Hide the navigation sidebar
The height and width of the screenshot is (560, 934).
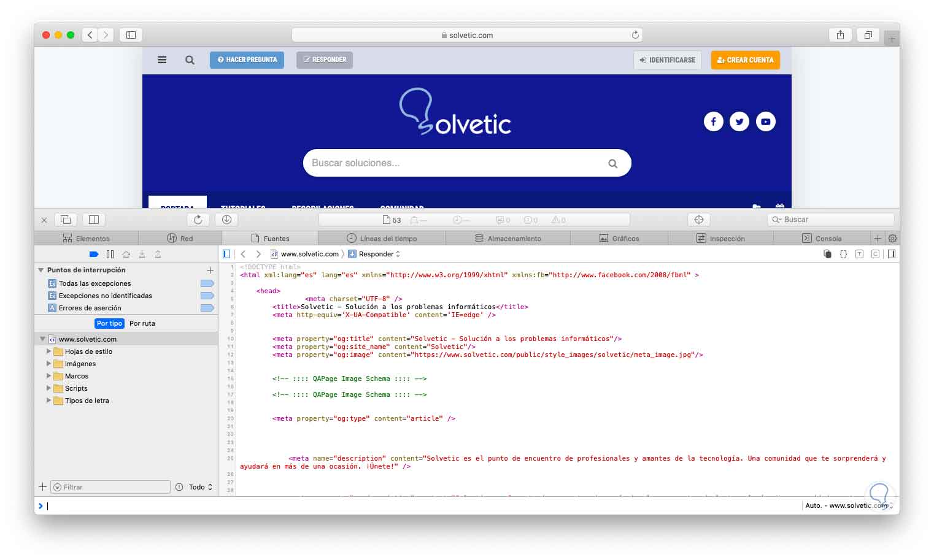[x=226, y=254]
